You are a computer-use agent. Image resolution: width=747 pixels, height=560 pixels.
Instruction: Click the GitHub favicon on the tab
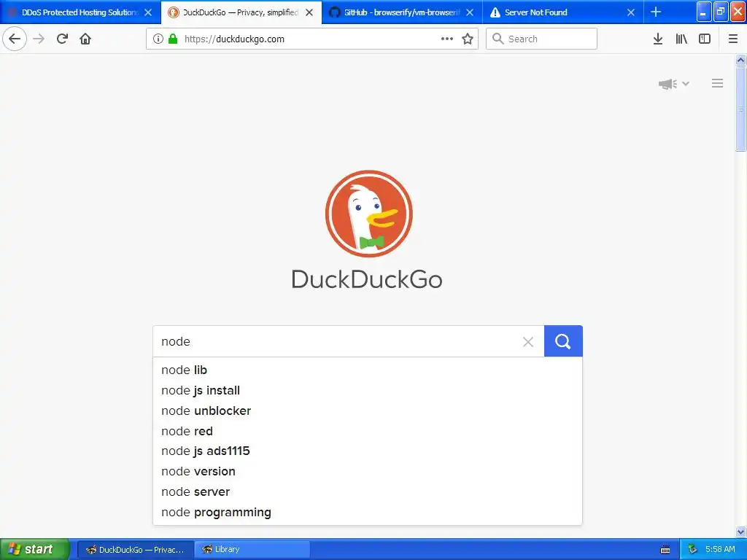click(x=335, y=12)
